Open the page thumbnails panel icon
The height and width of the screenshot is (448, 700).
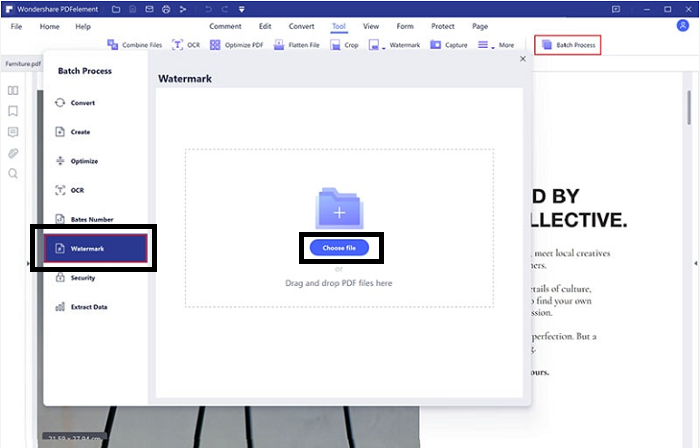pos(13,91)
